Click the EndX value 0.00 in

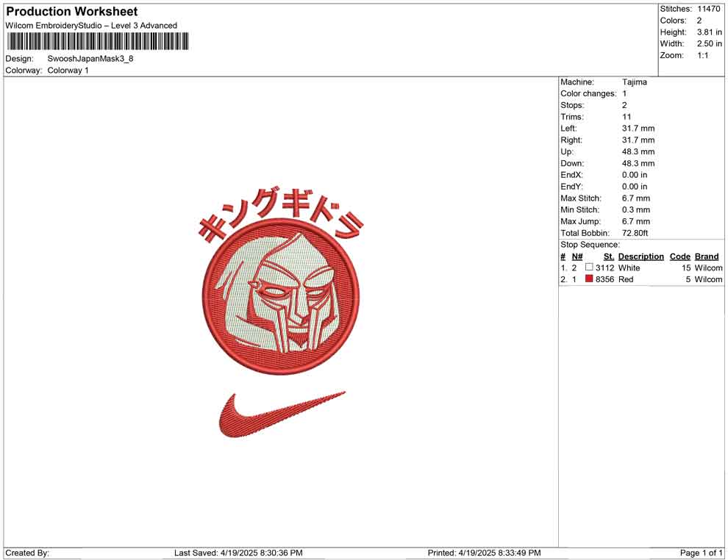(635, 175)
